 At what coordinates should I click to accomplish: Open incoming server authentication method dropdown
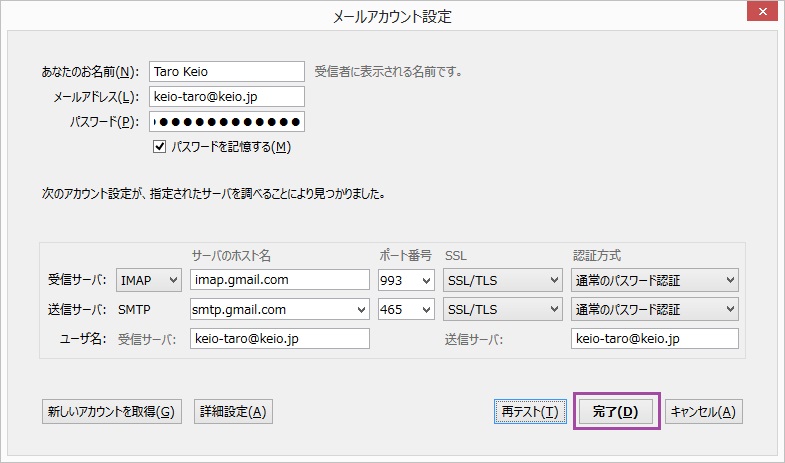pos(655,280)
